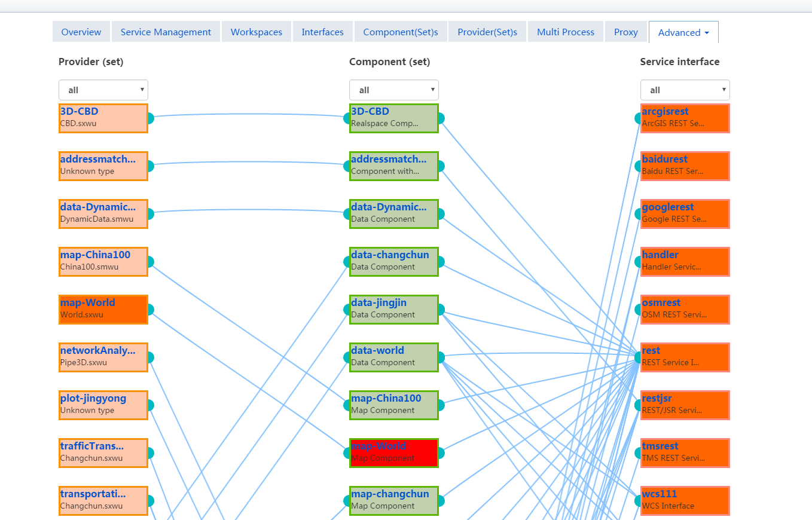Select the data-jingjin component node
The width and height of the screenshot is (812, 520).
[394, 310]
